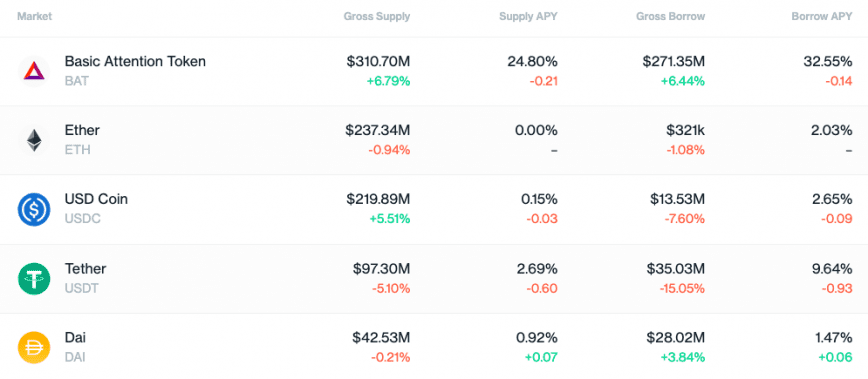Sort by Gross Supply column header

[x=376, y=17]
